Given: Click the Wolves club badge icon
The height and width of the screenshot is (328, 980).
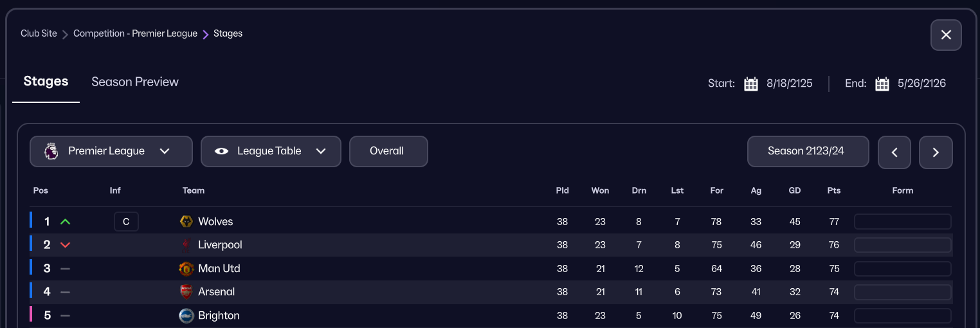Looking at the screenshot, I should pos(186,222).
